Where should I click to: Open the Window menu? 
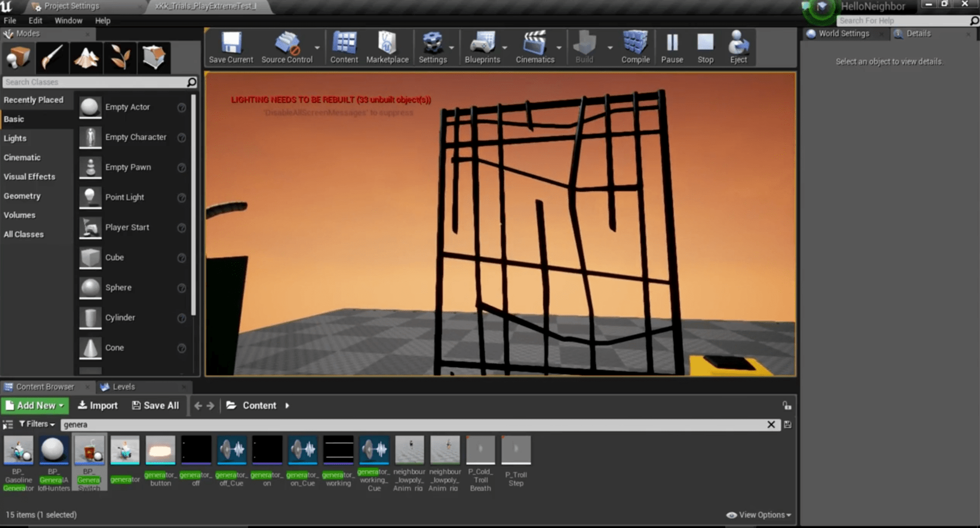[69, 20]
